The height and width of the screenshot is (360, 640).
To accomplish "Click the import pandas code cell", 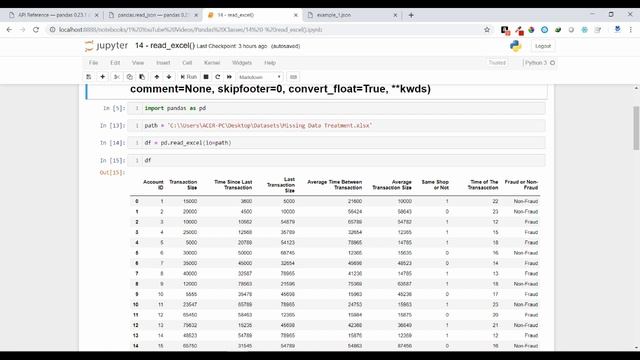I will [336, 108].
